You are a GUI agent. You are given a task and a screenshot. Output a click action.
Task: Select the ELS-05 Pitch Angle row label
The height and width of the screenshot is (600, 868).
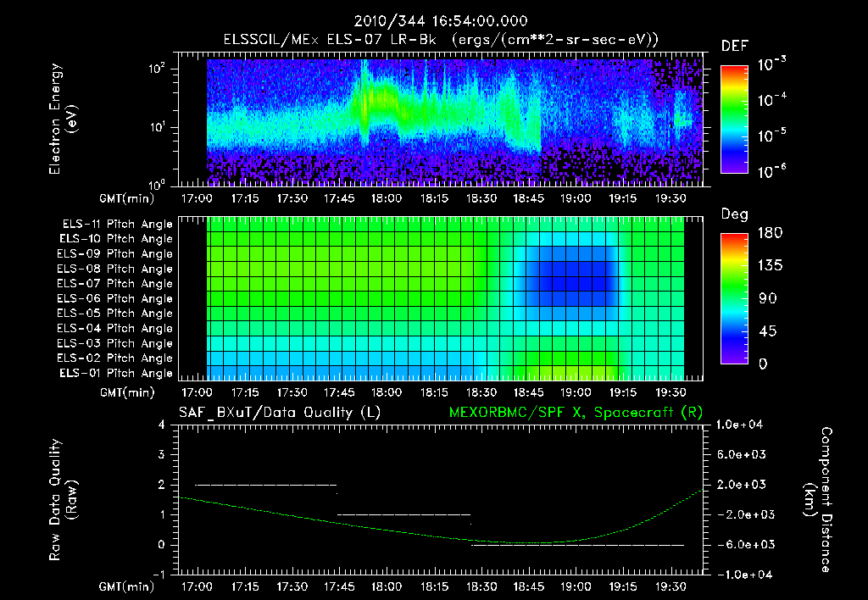[x=115, y=314]
